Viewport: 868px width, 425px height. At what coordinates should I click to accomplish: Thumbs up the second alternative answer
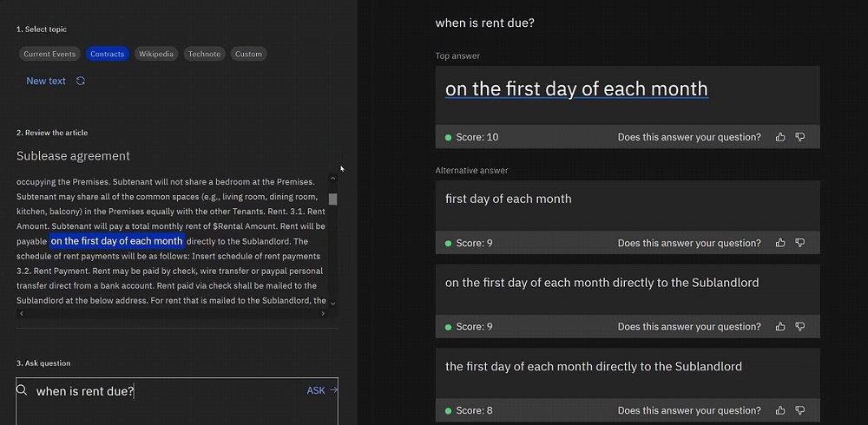pos(780,327)
